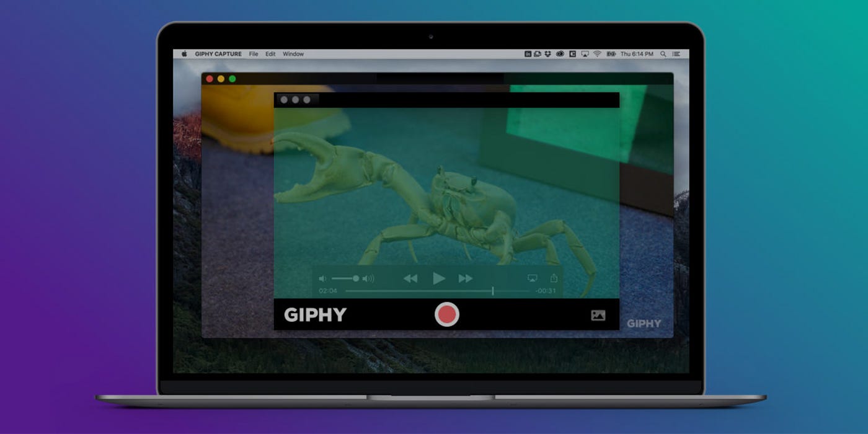Click the Thu 6:14 PM clock
This screenshot has width=868, height=434.
(637, 54)
